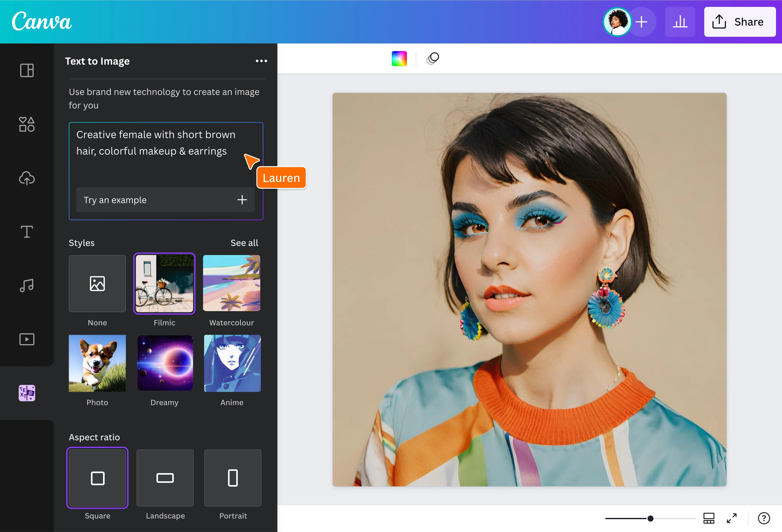The width and height of the screenshot is (782, 532).
Task: Select the Watercolour style
Action: tap(232, 283)
